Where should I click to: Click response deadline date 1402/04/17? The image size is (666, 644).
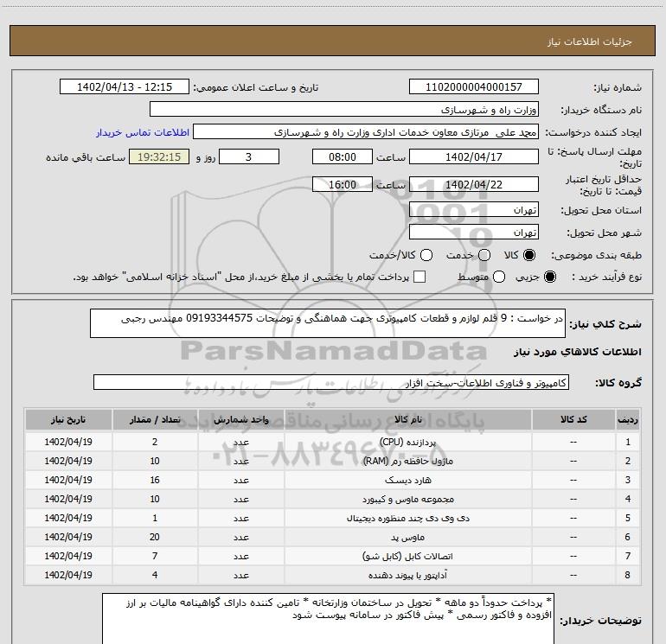[x=474, y=156]
